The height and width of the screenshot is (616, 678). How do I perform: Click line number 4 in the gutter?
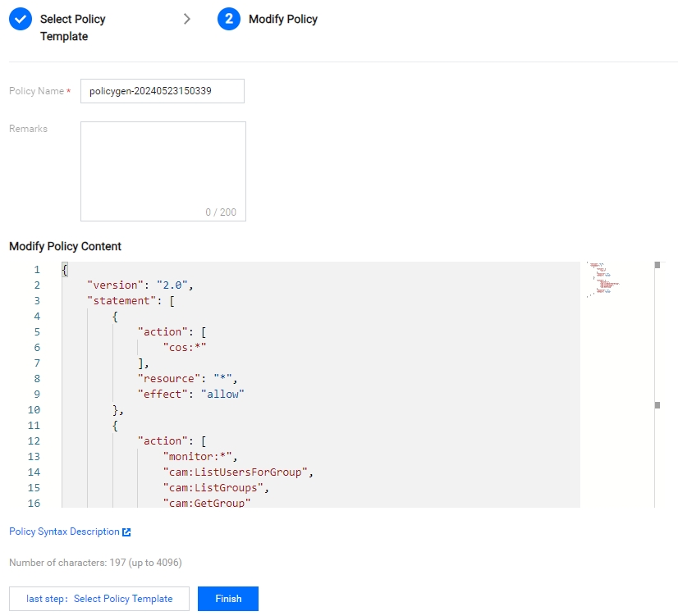[37, 317]
